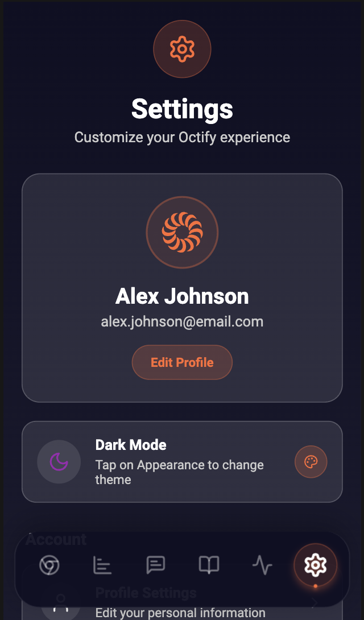Select the highlighted gear tab in bottom navigation
This screenshot has height=620, width=364.
pyautogui.click(x=316, y=565)
